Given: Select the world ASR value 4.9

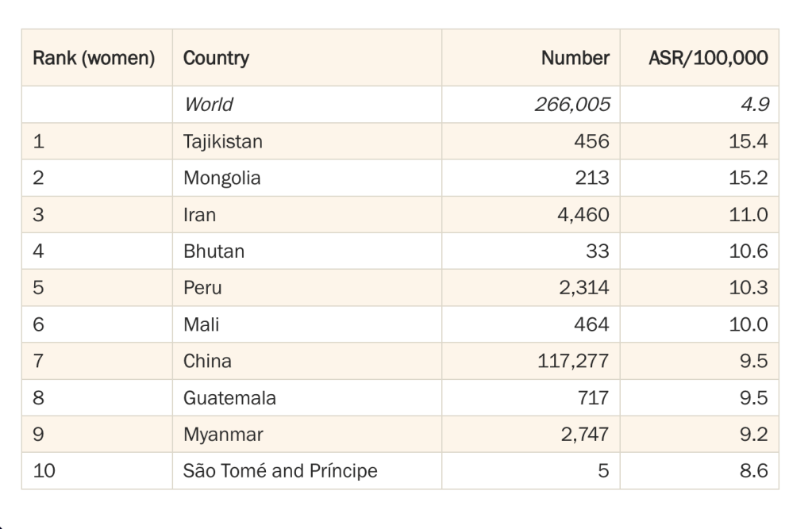Looking at the screenshot, I should pos(753,104).
